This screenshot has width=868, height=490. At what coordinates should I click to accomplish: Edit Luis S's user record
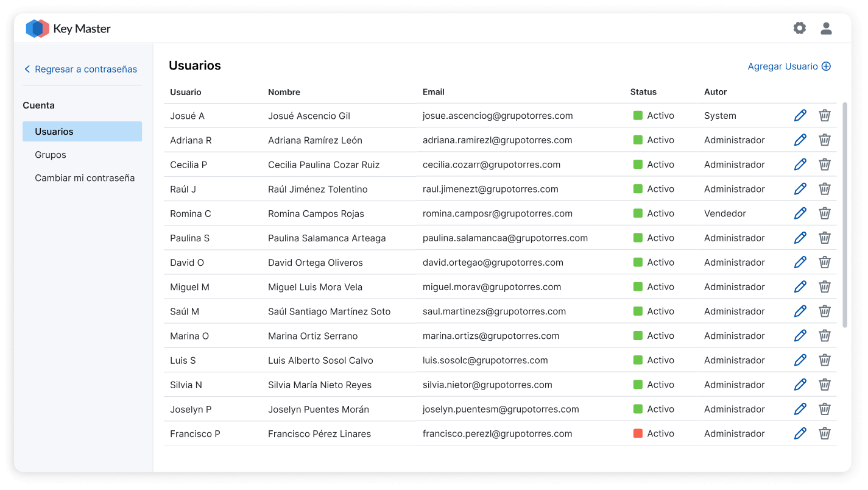800,360
